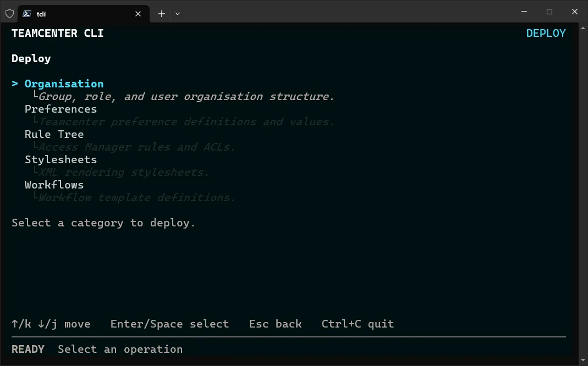Click the 'Select a category to deploy.' prompt
This screenshot has height=366, width=588.
103,223
